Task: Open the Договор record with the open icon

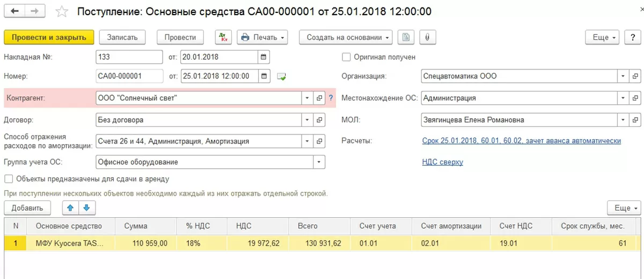Action: click(319, 120)
